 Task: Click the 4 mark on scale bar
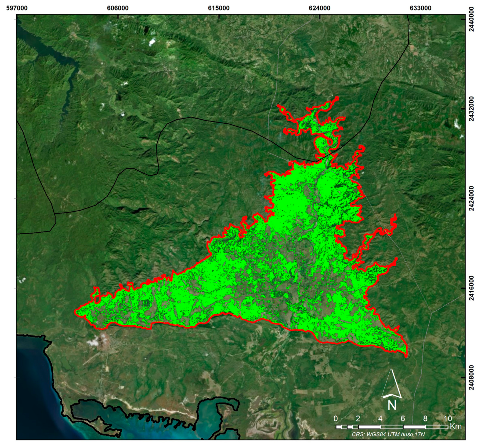(380, 418)
